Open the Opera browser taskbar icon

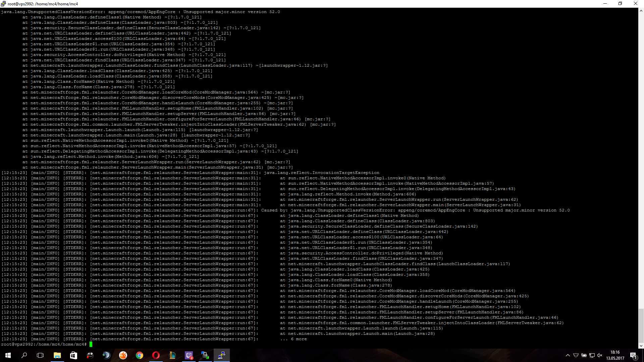pyautogui.click(x=156, y=355)
